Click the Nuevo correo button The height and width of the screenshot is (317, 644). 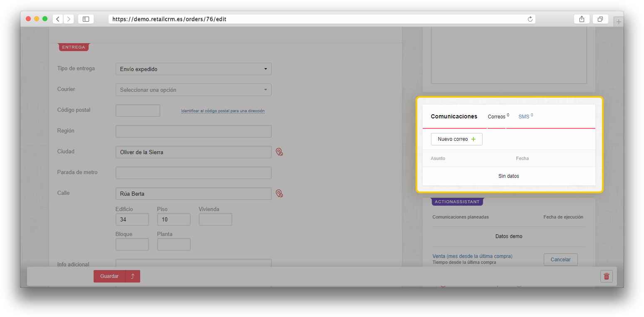(x=457, y=139)
